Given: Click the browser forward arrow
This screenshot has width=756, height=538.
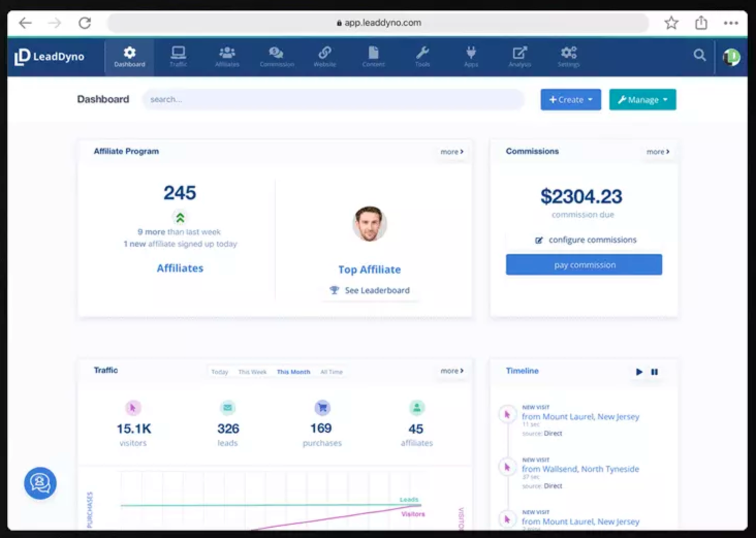Looking at the screenshot, I should 54,23.
